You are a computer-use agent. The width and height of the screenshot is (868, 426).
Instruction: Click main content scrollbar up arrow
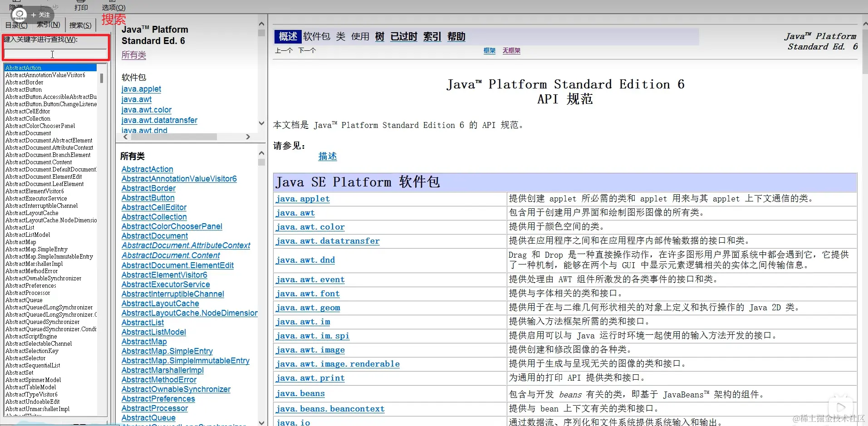(865, 24)
